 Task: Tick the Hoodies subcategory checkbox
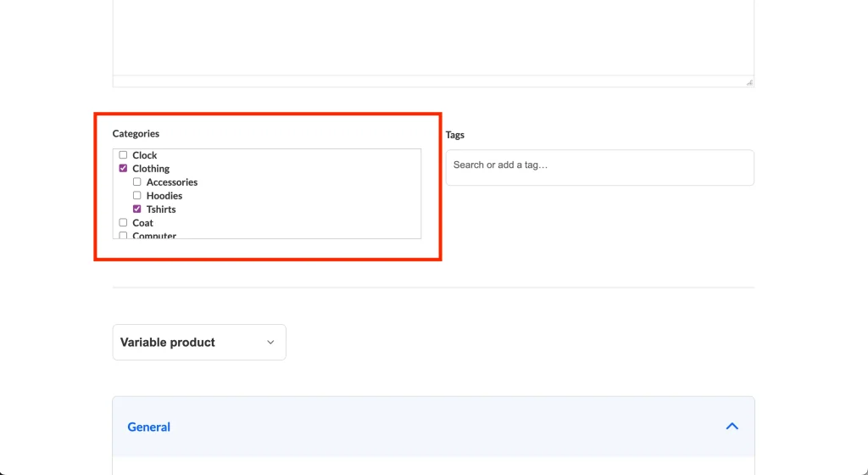coord(136,196)
